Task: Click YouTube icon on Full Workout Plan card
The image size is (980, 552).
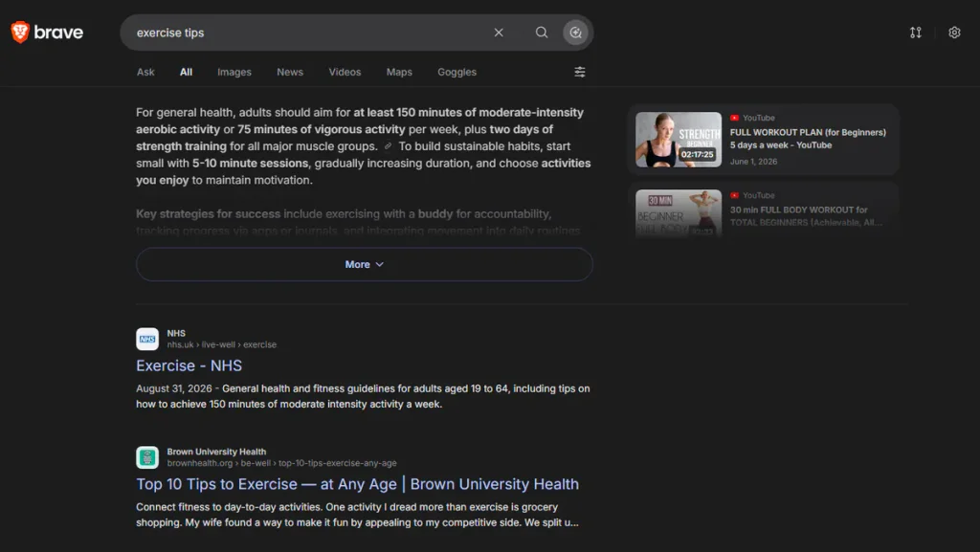Action: [x=734, y=118]
